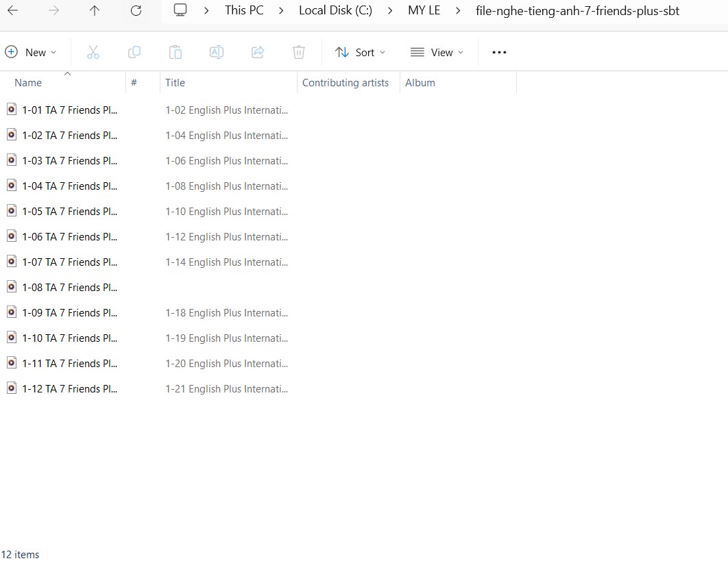Refresh the current folder view
The width and height of the screenshot is (728, 563).
point(136,10)
